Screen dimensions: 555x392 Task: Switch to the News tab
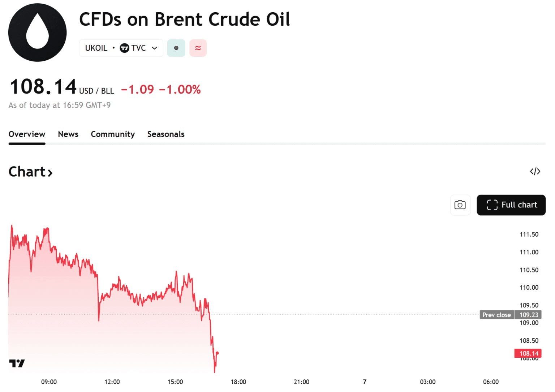click(x=68, y=134)
